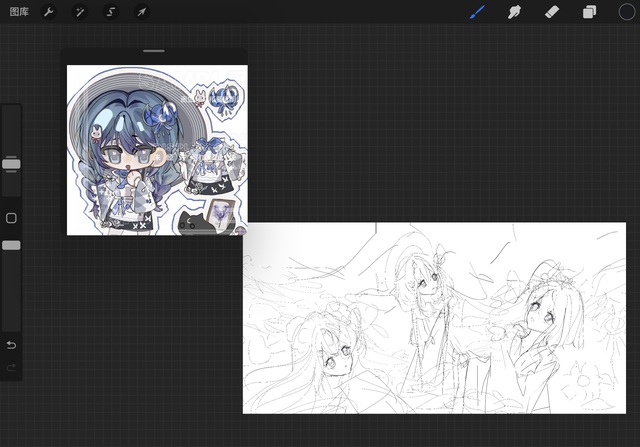Image resolution: width=640 pixels, height=447 pixels.
Task: Activate the Transform arrow tool
Action: coord(141,12)
